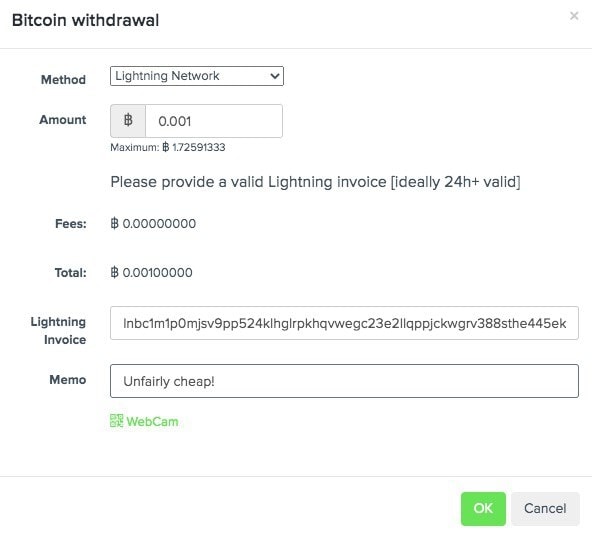Click into the Lightning Invoice field
592x537 pixels.
click(x=344, y=323)
